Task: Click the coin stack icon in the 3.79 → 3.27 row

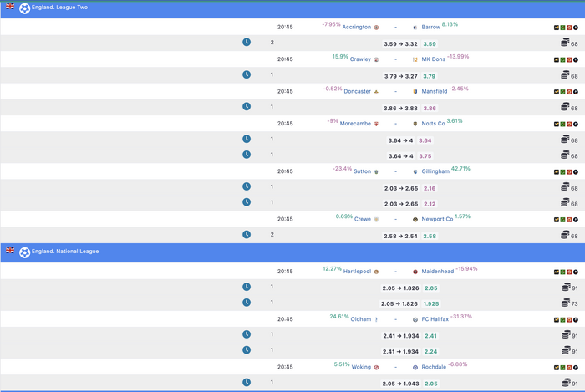Action: [x=565, y=75]
